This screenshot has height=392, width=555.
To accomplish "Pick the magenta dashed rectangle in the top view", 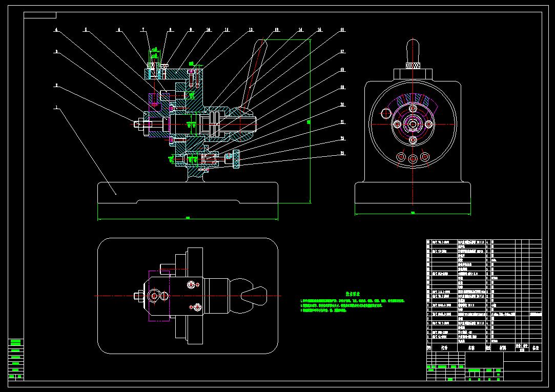I will coord(159,296).
